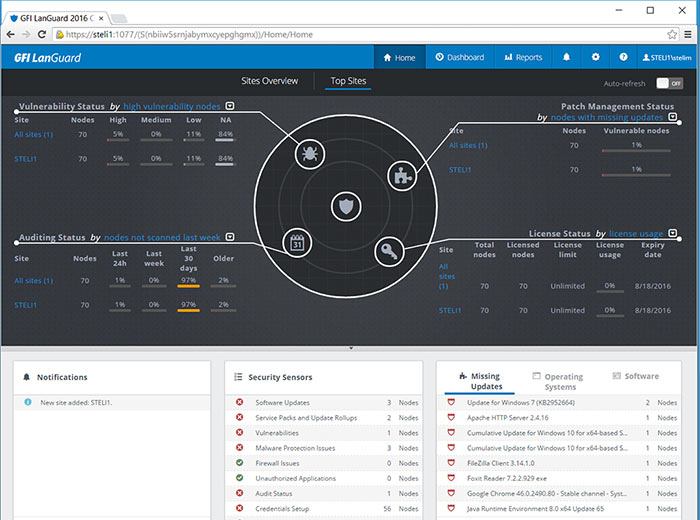This screenshot has height=520, width=700.
Task: Open the Dashboard navigation tab
Action: pos(460,57)
